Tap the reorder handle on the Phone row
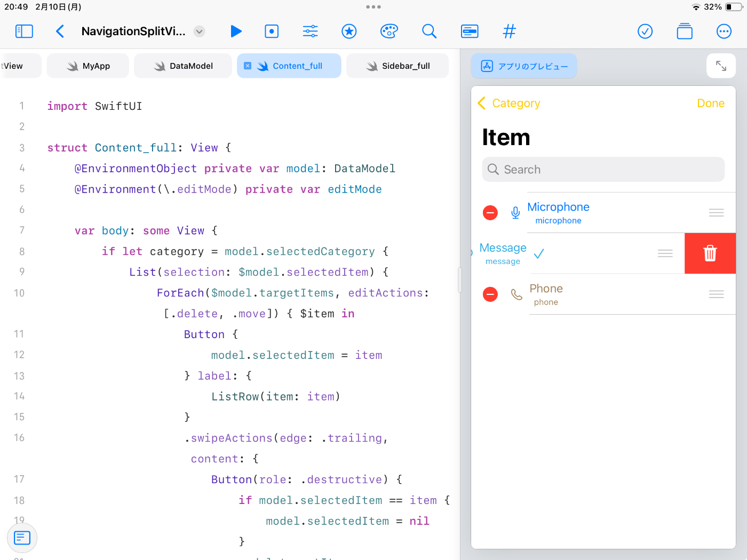The width and height of the screenshot is (747, 560). click(717, 294)
